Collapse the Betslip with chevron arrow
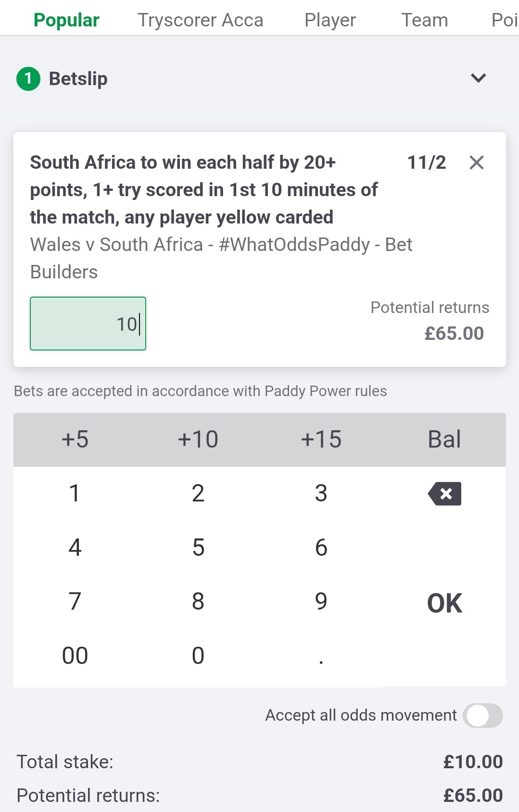The width and height of the screenshot is (519, 812). (478, 78)
